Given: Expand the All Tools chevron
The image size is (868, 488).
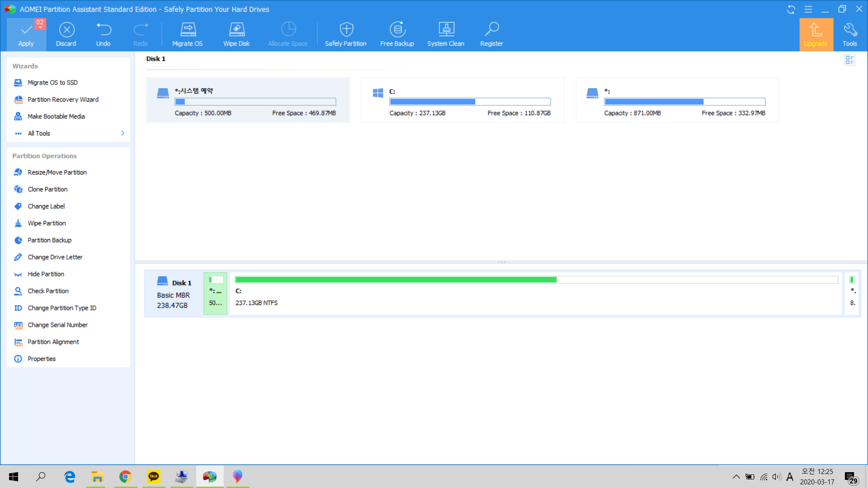Looking at the screenshot, I should click(123, 133).
